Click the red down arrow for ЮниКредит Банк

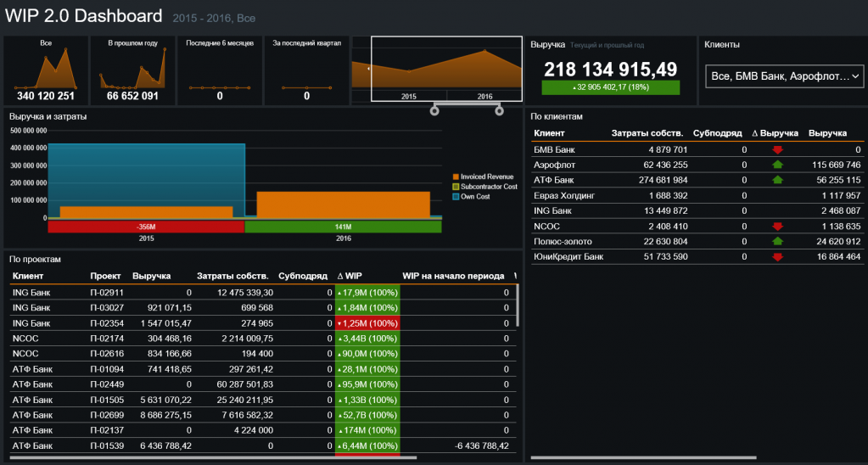click(x=777, y=257)
